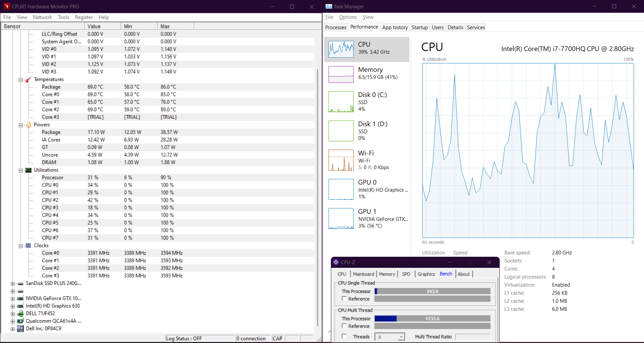Viewport: 644px width, 343px height.
Task: Click the Task Manager title bar icon
Action: [x=329, y=6]
